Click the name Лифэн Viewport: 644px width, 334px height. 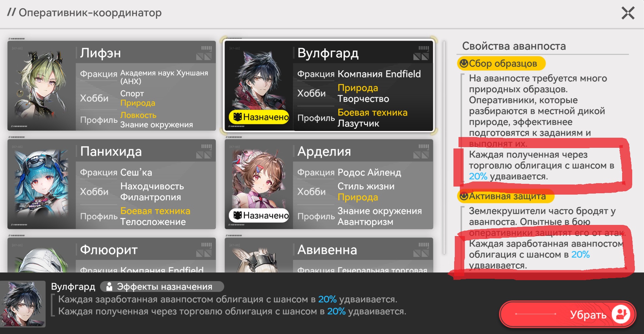click(100, 53)
